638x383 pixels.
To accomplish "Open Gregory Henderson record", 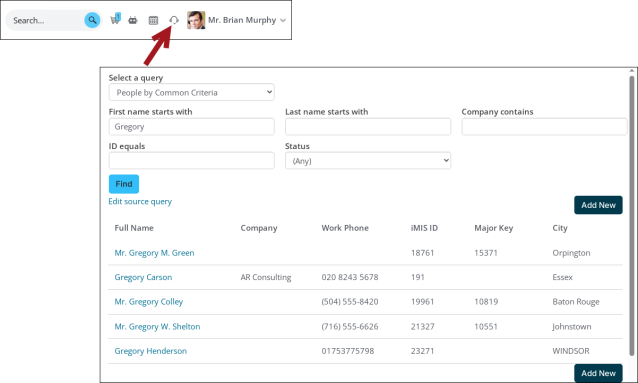I will [x=151, y=351].
